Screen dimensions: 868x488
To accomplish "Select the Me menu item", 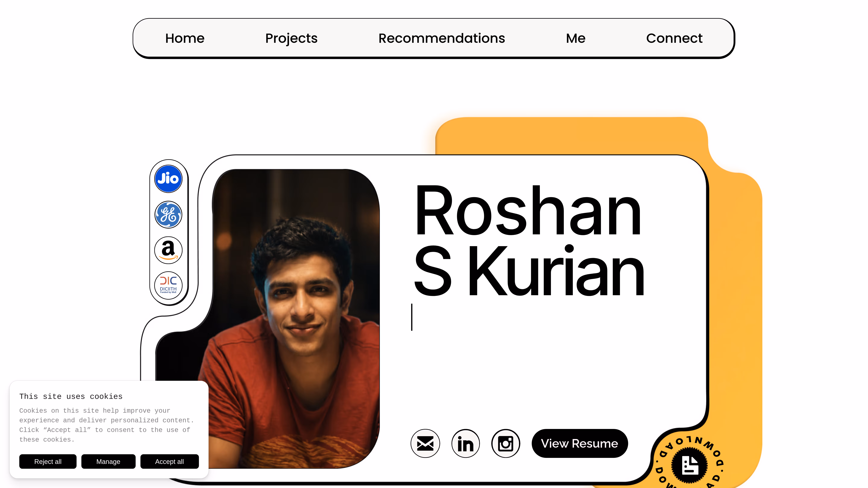I will coord(576,38).
